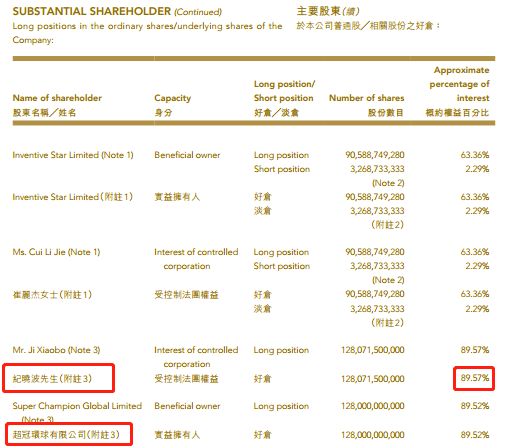The height and width of the screenshot is (448, 510).
Task: Click 'Inventive Star Limited (Note 1)' row name
Action: pos(73,155)
